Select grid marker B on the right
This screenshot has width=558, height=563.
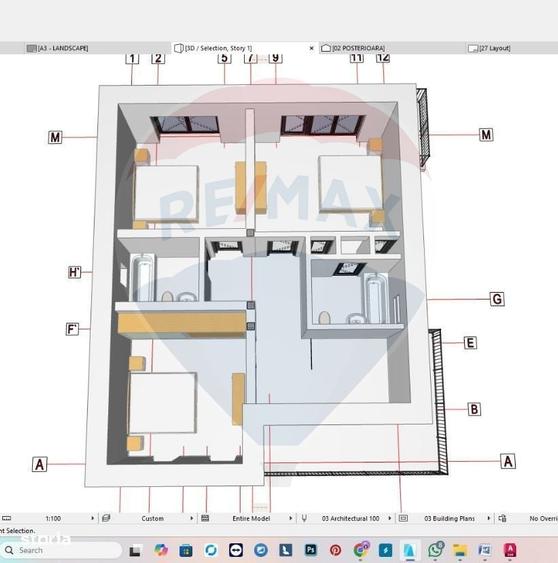(x=474, y=409)
